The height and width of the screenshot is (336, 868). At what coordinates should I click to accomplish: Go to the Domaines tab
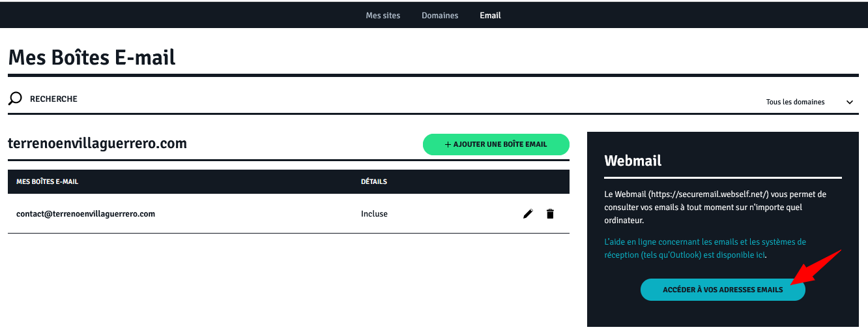coord(440,15)
